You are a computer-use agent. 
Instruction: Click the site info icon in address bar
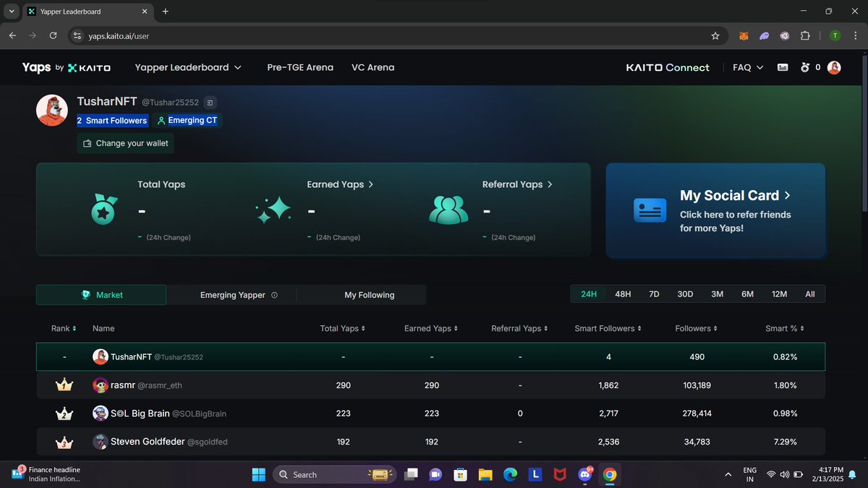pyautogui.click(x=78, y=35)
